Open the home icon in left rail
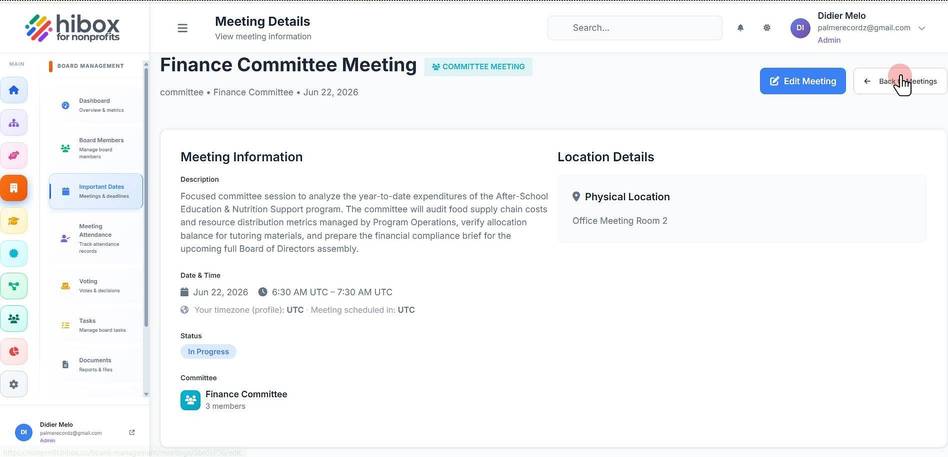 tap(14, 90)
